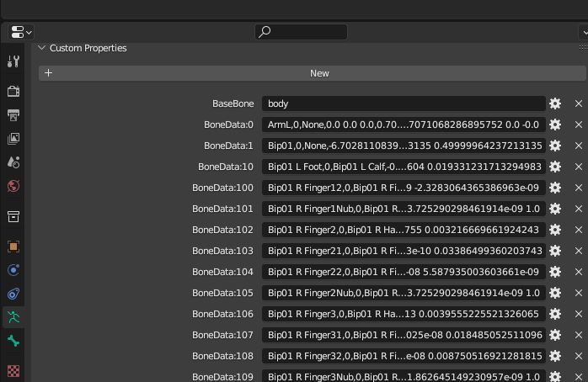Open settings gear for BoneData:10

pyautogui.click(x=555, y=167)
